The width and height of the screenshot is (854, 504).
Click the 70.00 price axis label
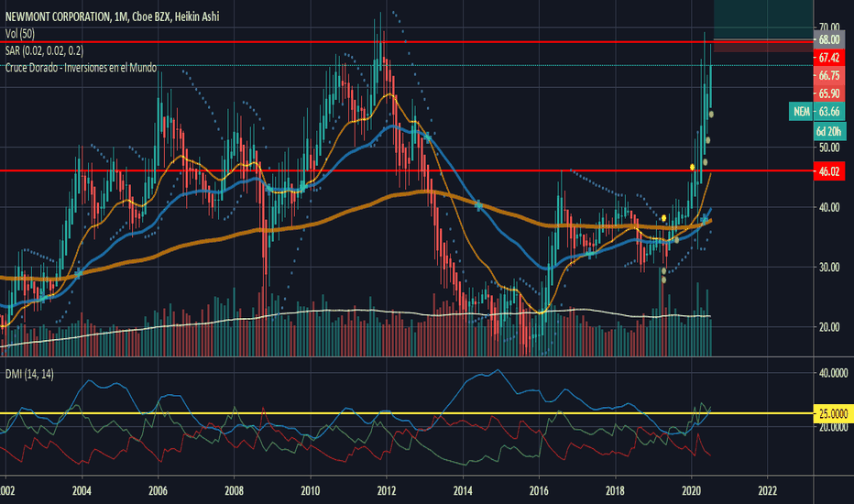coord(829,27)
